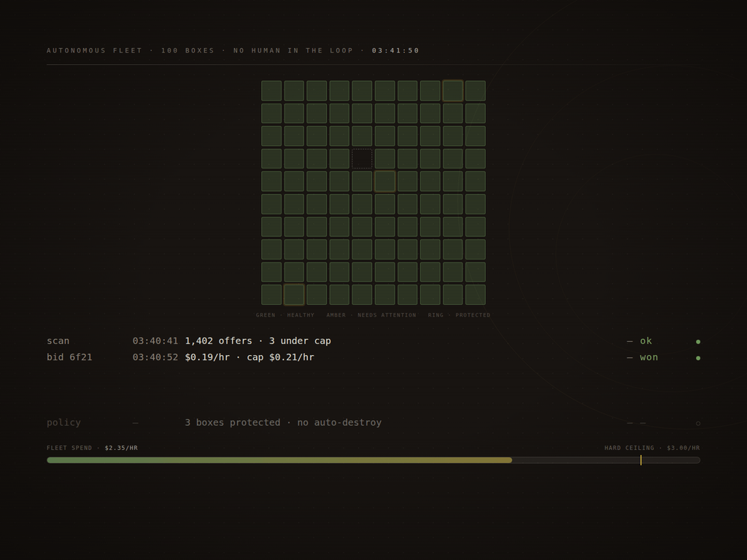
Task: Select the amber-ringed protected box in the bottom row
Action: 294,295
